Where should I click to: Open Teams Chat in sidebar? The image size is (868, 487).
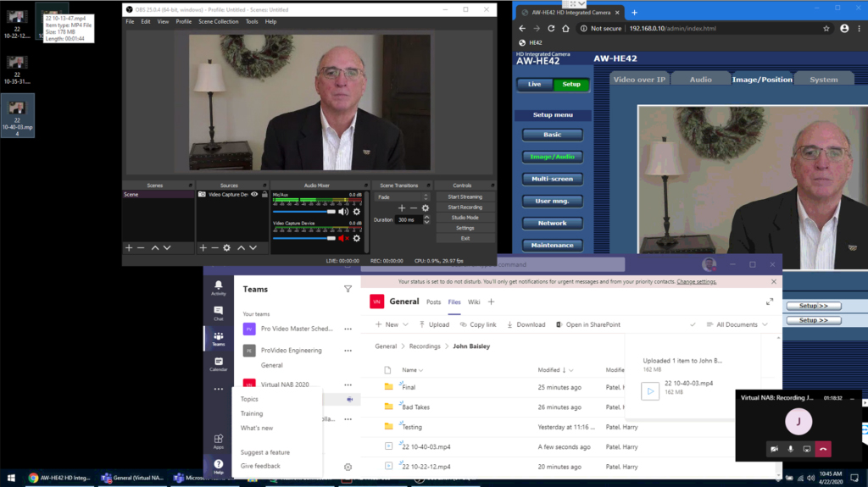point(218,313)
